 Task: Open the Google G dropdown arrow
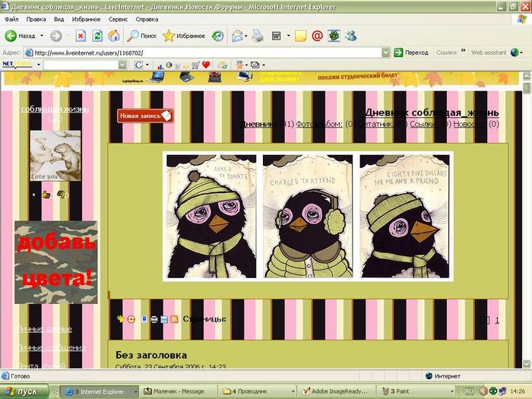point(147,65)
